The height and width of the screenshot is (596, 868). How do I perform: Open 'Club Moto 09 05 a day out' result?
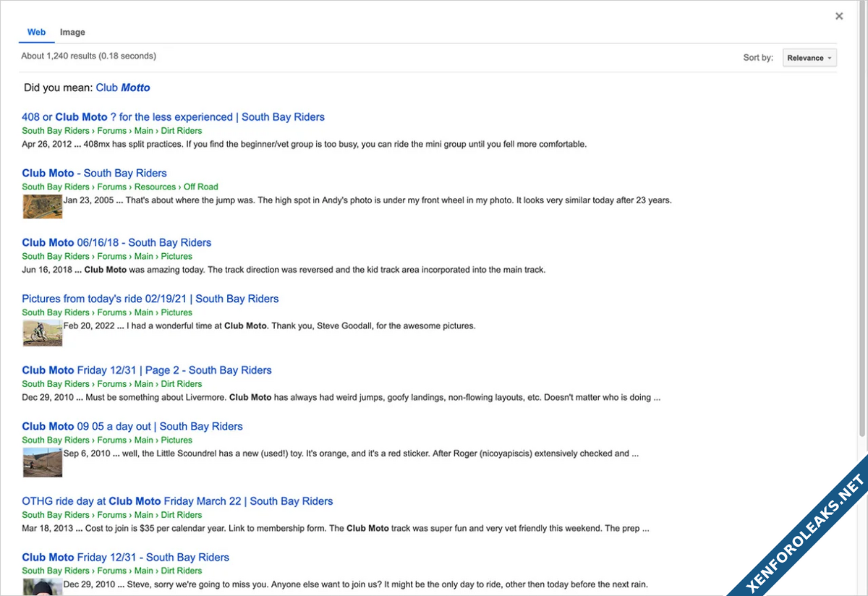(x=132, y=426)
